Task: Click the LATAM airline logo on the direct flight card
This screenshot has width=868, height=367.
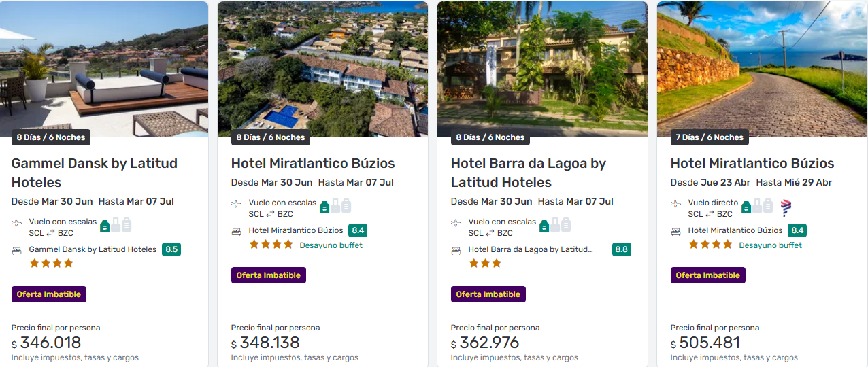Action: pyautogui.click(x=786, y=207)
